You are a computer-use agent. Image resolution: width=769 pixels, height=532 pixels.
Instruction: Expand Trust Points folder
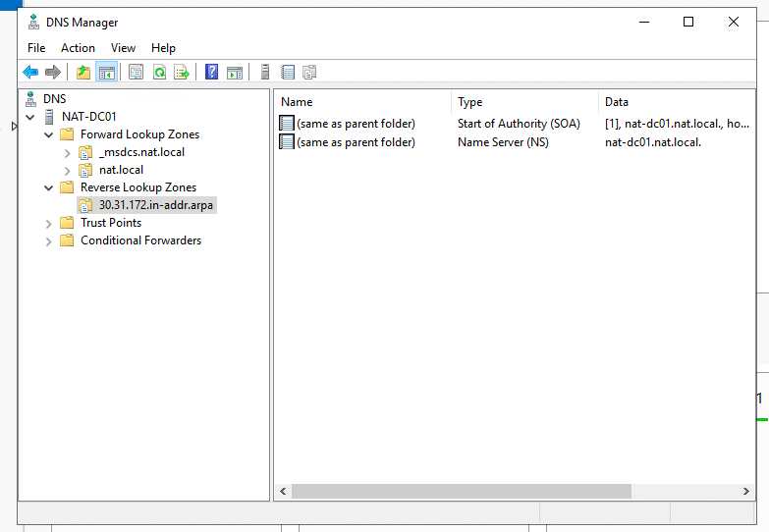[x=48, y=224]
